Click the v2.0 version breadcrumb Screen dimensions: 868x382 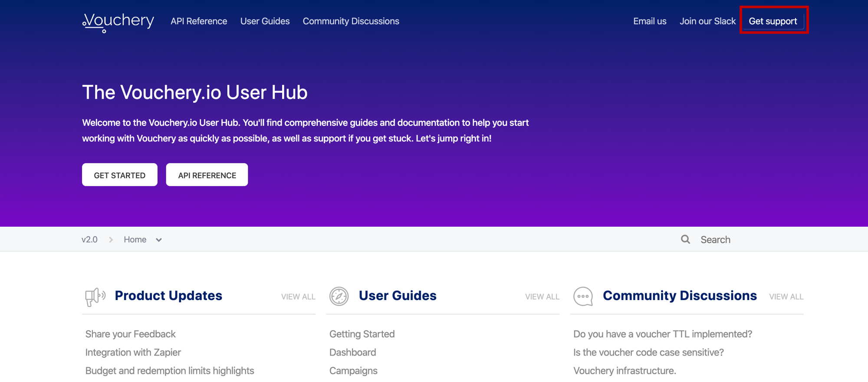89,240
